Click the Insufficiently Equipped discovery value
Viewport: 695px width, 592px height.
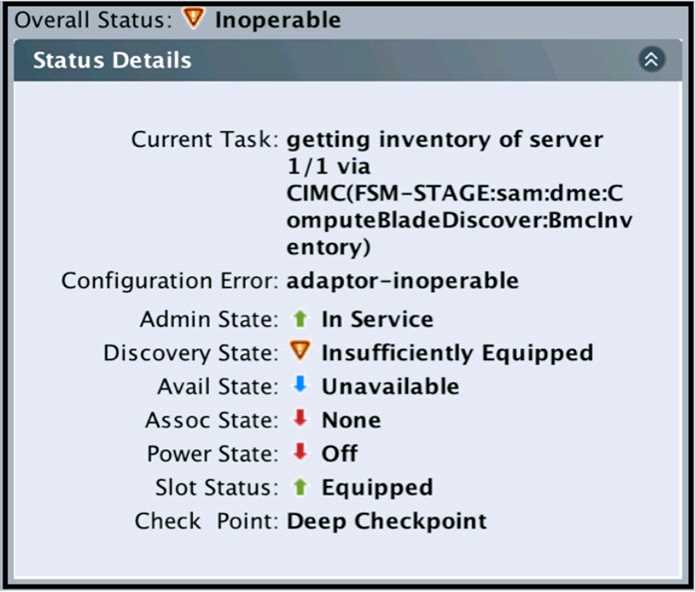[457, 353]
